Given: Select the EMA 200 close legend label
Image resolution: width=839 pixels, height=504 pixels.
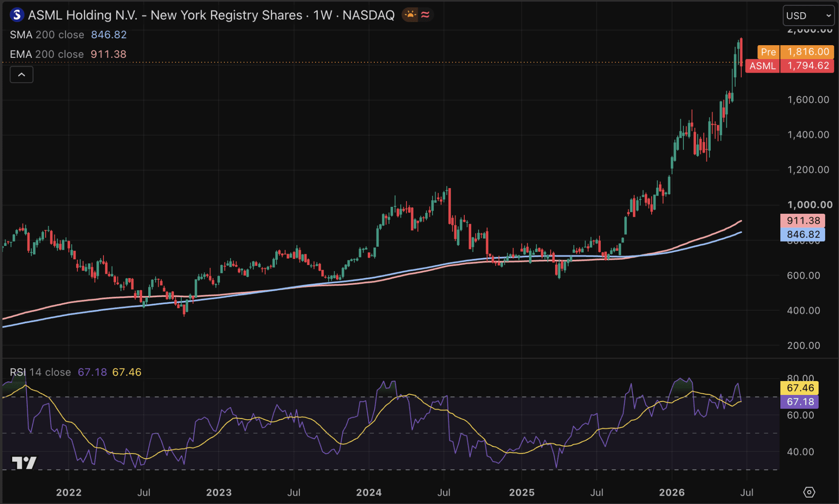Looking at the screenshot, I should pos(47,54).
